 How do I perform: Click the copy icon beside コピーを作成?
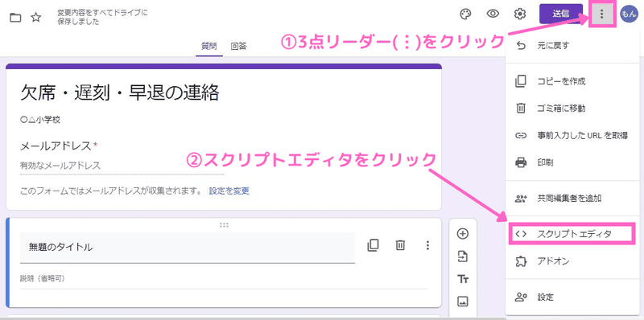[521, 81]
